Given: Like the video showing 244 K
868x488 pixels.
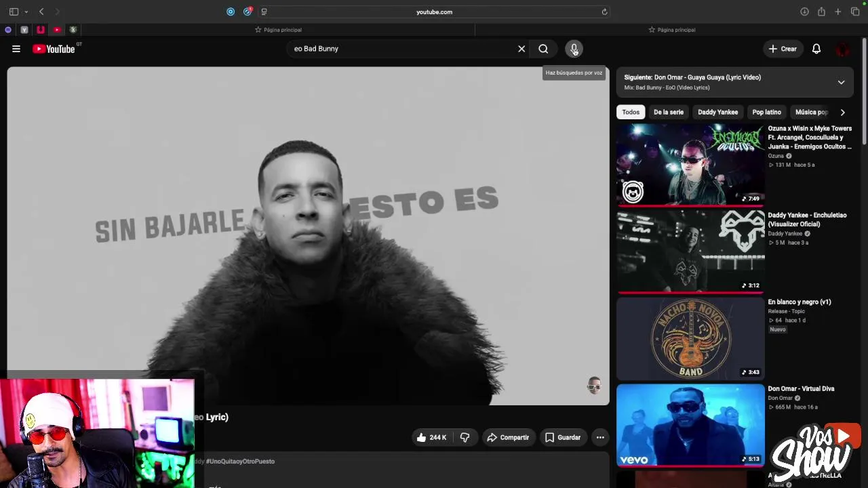Looking at the screenshot, I should tap(431, 438).
